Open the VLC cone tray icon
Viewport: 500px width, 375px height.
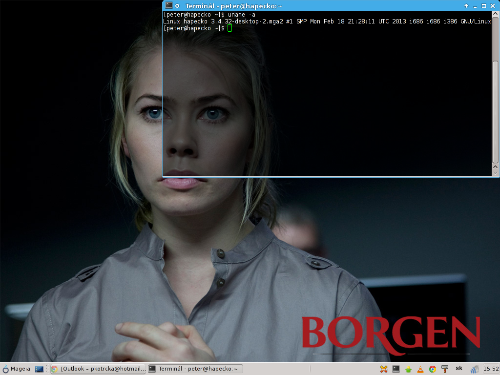pos(420,369)
